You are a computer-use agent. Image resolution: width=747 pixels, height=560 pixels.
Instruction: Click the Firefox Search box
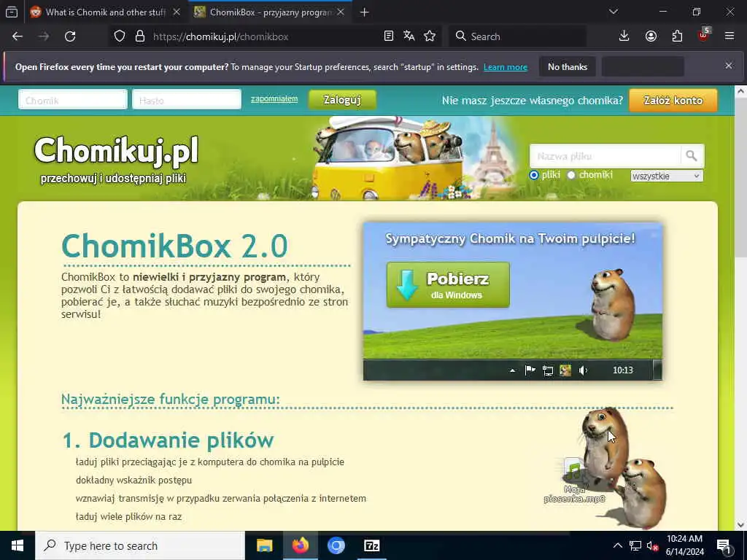(517, 36)
